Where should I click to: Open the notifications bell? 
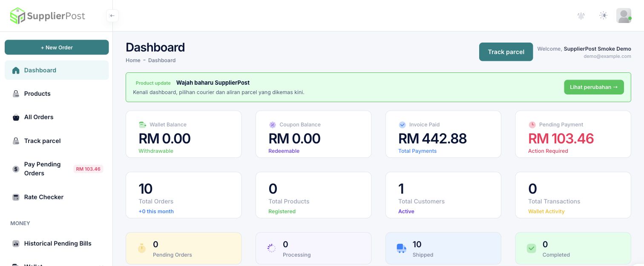581,16
